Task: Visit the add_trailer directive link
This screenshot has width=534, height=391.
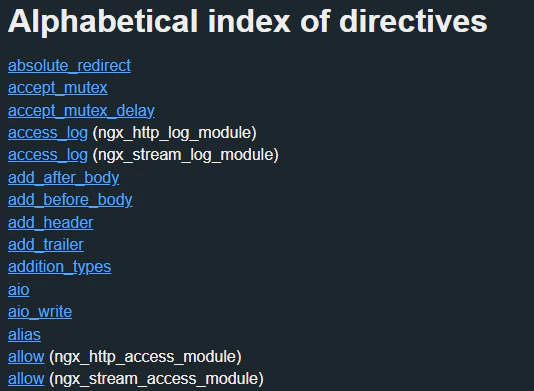Action: point(46,245)
